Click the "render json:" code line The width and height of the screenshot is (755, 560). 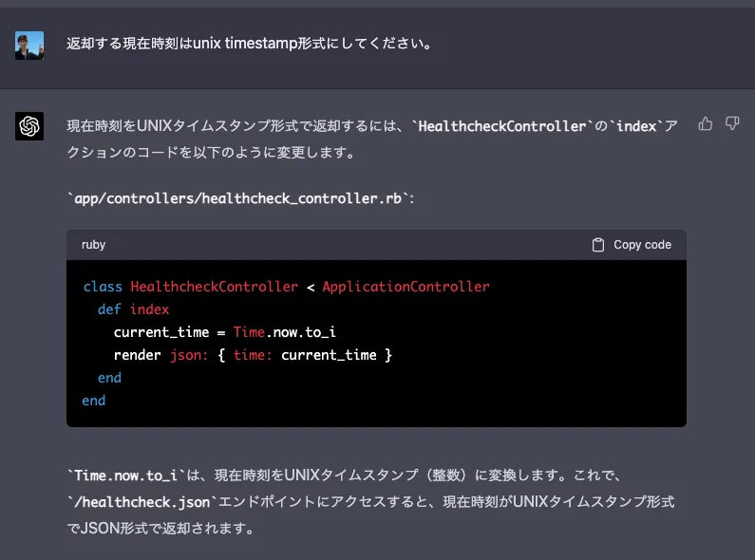pyautogui.click(x=252, y=355)
